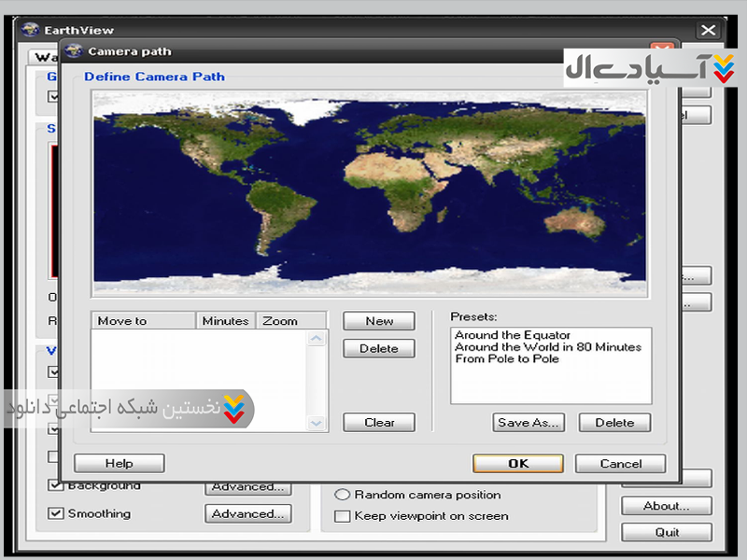747x560 pixels.
Task: Click the Minutes column header
Action: (226, 321)
